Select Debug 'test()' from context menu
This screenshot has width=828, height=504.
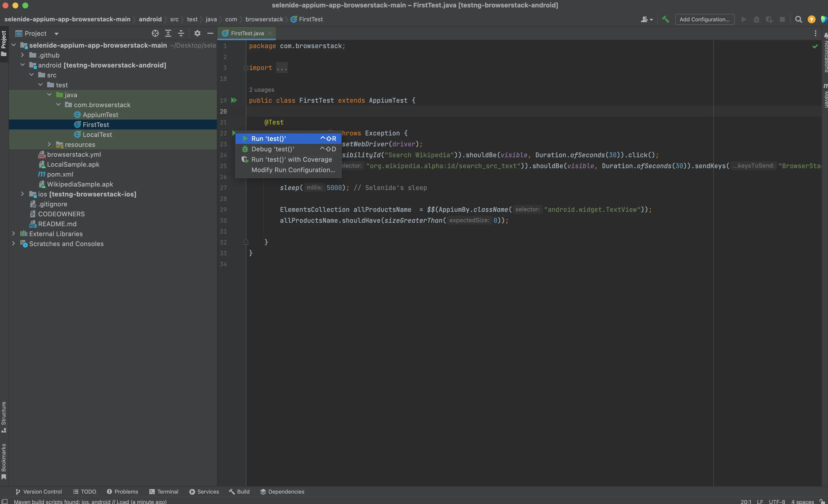273,149
